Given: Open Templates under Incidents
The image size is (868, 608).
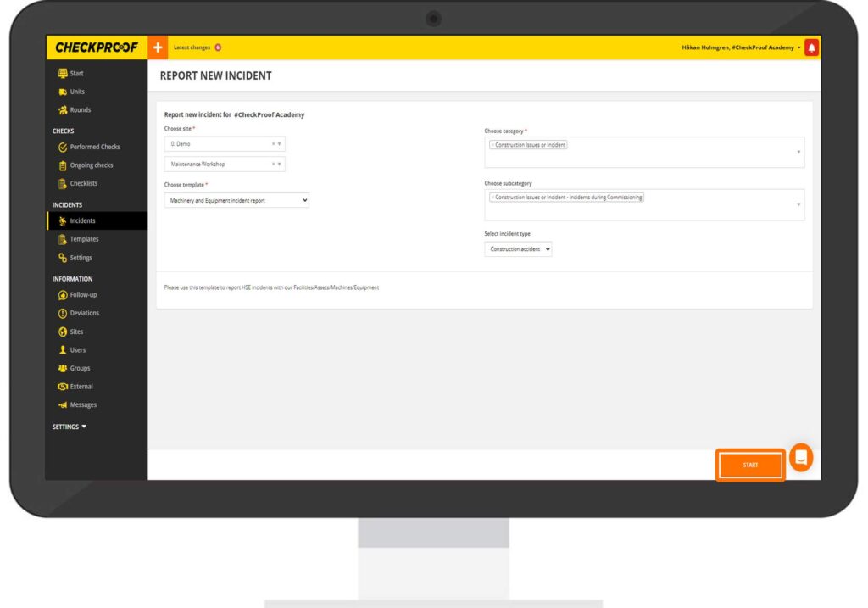Looking at the screenshot, I should coord(84,240).
